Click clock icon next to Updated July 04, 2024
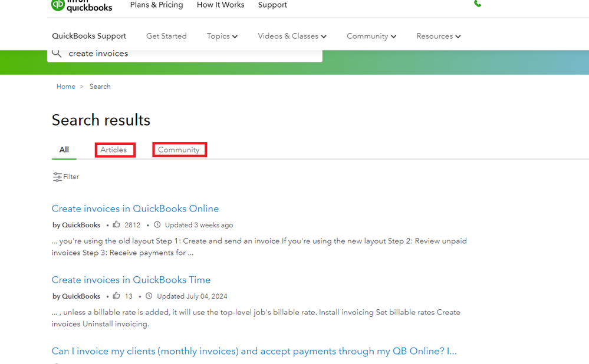 (x=149, y=296)
